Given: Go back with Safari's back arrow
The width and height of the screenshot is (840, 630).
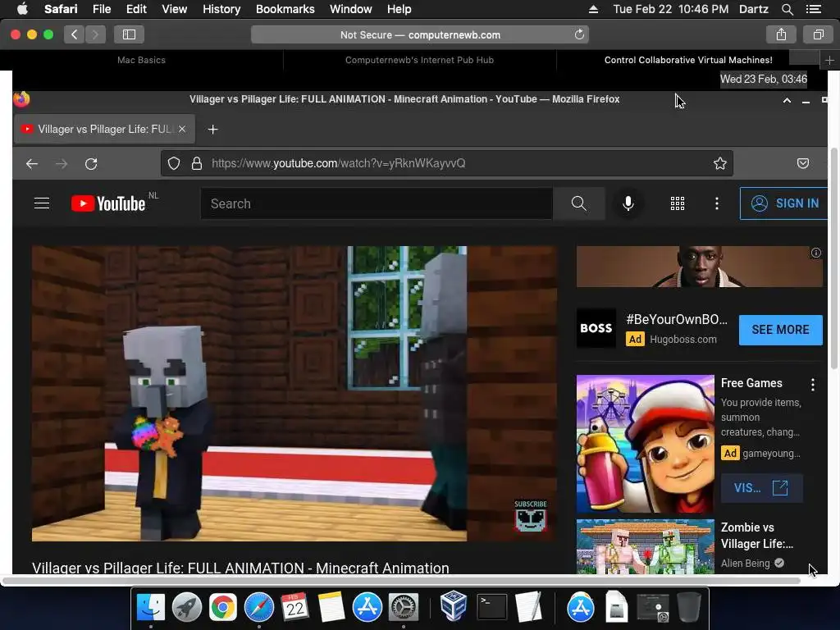Looking at the screenshot, I should [x=74, y=34].
